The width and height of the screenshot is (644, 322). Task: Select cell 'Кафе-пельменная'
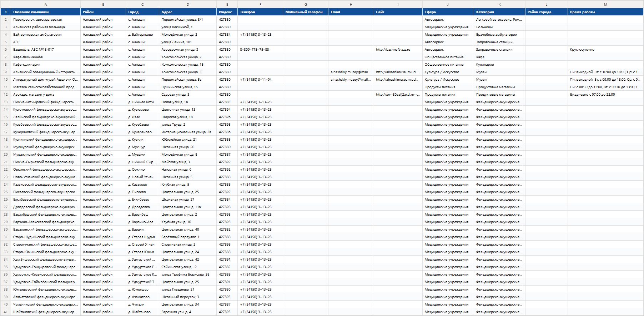click(x=46, y=57)
